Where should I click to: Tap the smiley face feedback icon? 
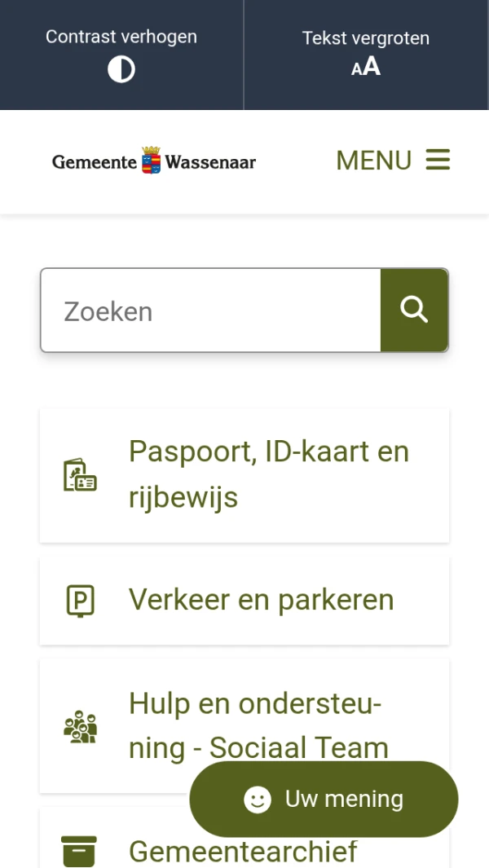pyautogui.click(x=258, y=800)
